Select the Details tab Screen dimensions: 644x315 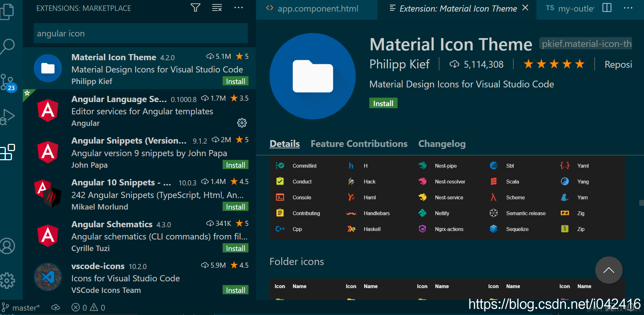[x=285, y=144]
